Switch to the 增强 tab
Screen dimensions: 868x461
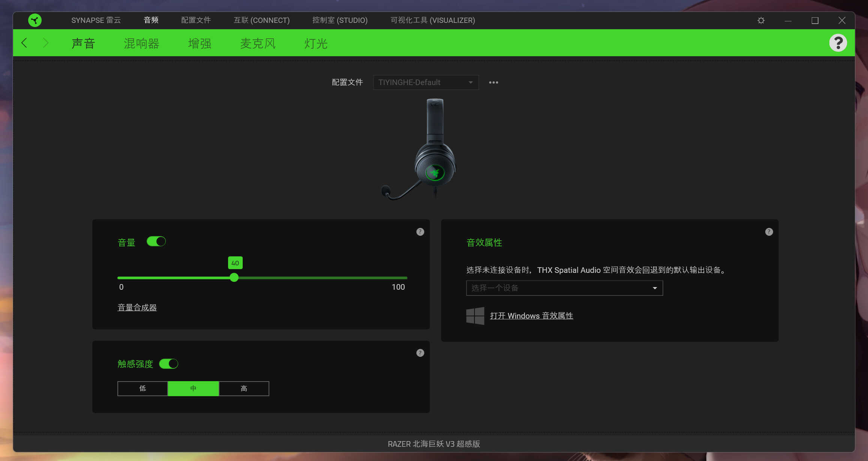[200, 43]
